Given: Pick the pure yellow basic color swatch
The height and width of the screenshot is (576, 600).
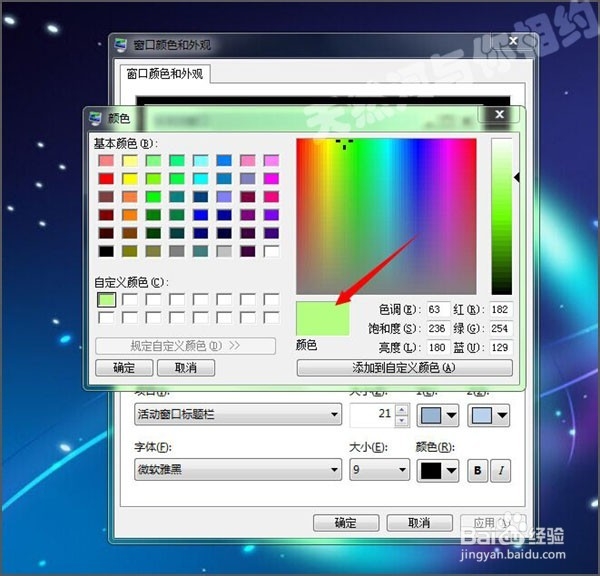Looking at the screenshot, I should coord(130,179).
